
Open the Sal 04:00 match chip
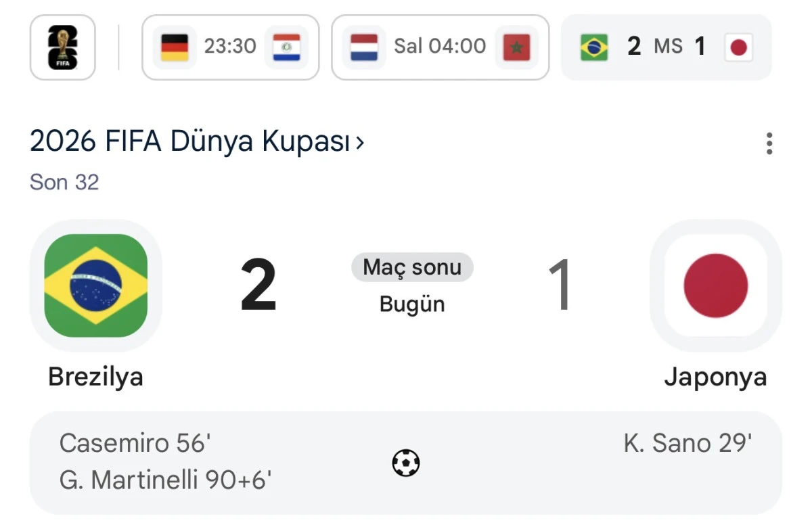(x=441, y=47)
